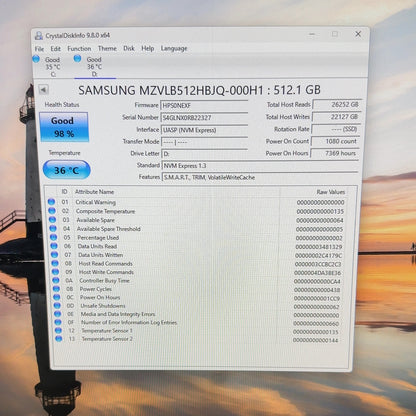
Task: Click raw value 0000000000144
Action: (315, 340)
